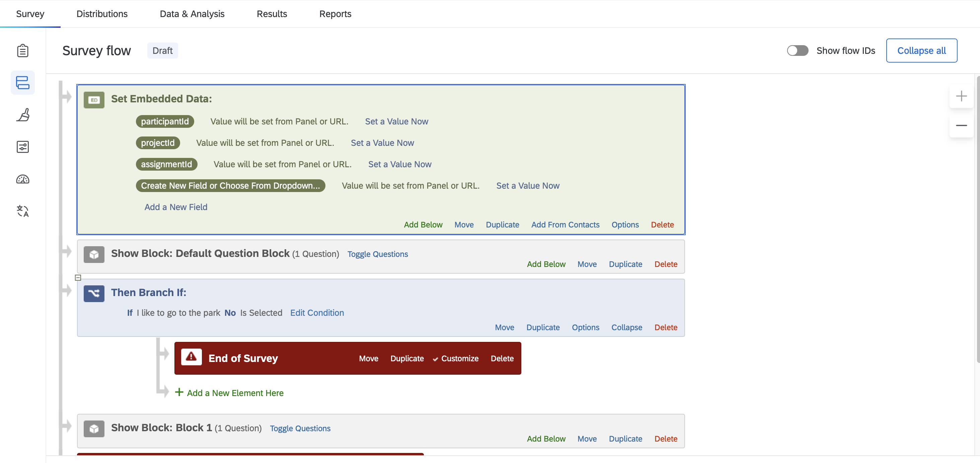Image resolution: width=980 pixels, height=463 pixels.
Task: Move Block 1
Action: point(587,439)
